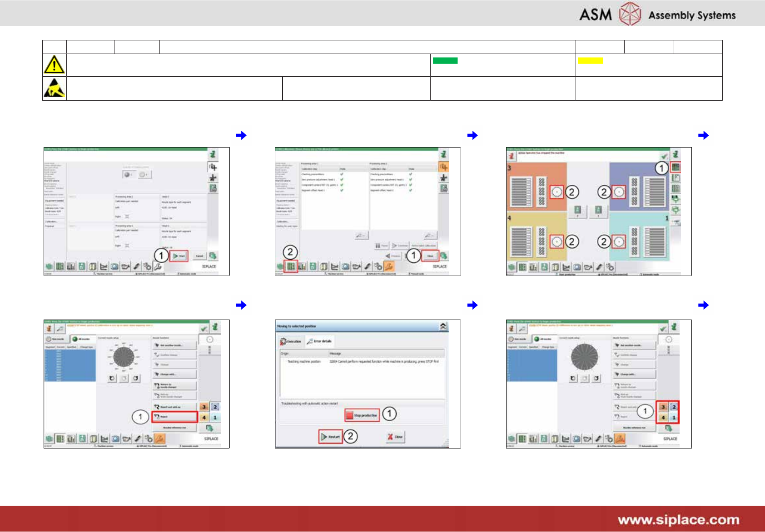Select area 3 button in bottom-right nozzle screenshot

663,407
